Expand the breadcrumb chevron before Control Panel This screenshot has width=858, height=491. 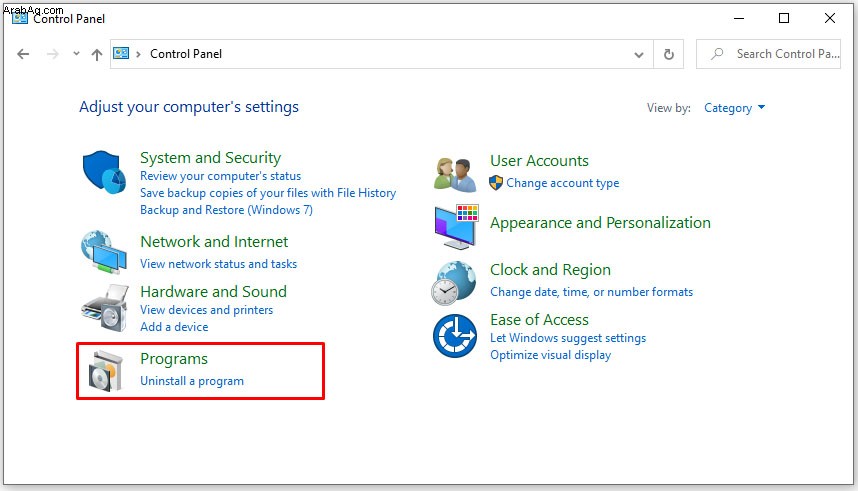pos(138,54)
